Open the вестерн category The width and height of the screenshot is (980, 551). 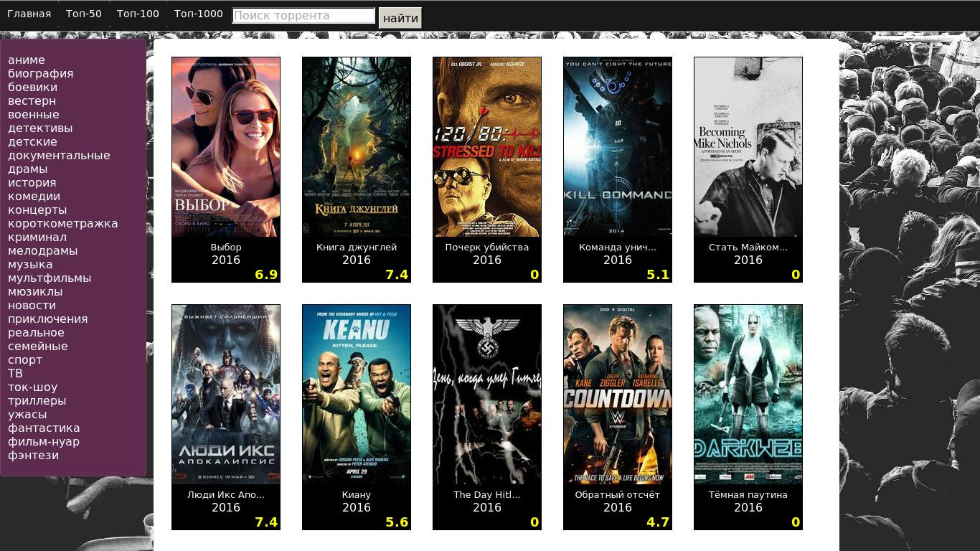coord(32,101)
